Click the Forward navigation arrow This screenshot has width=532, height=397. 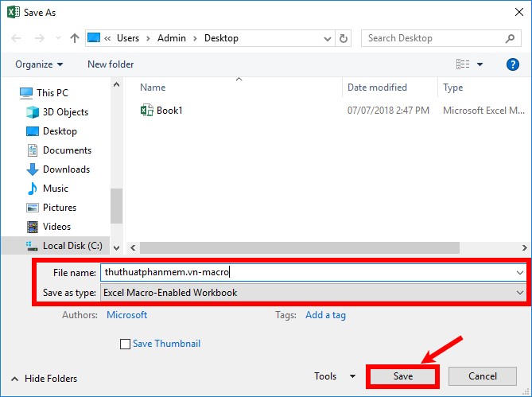click(x=39, y=38)
